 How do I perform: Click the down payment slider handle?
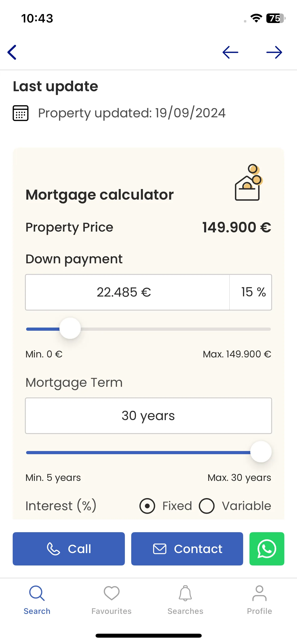(x=70, y=328)
